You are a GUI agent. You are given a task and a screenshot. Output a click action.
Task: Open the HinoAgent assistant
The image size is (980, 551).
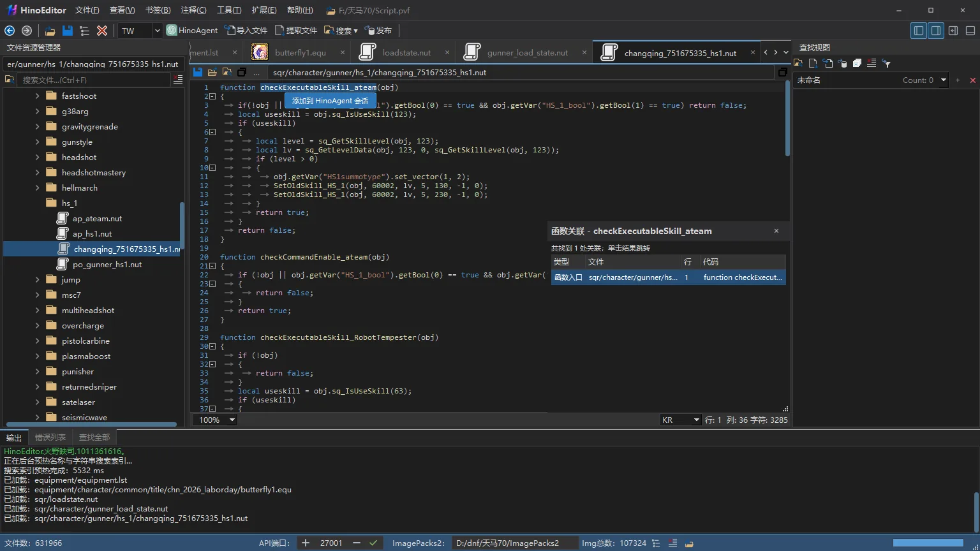(x=192, y=31)
